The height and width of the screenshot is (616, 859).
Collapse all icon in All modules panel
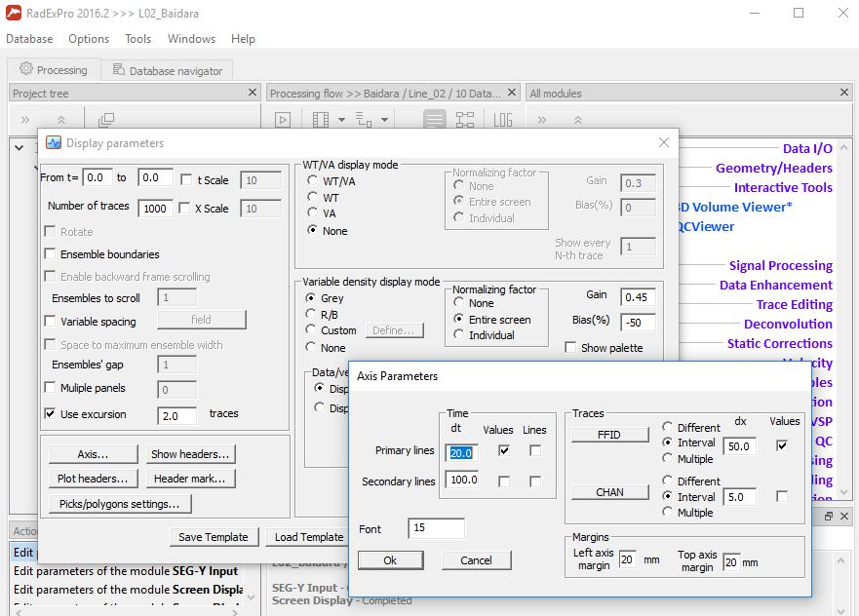(x=577, y=119)
